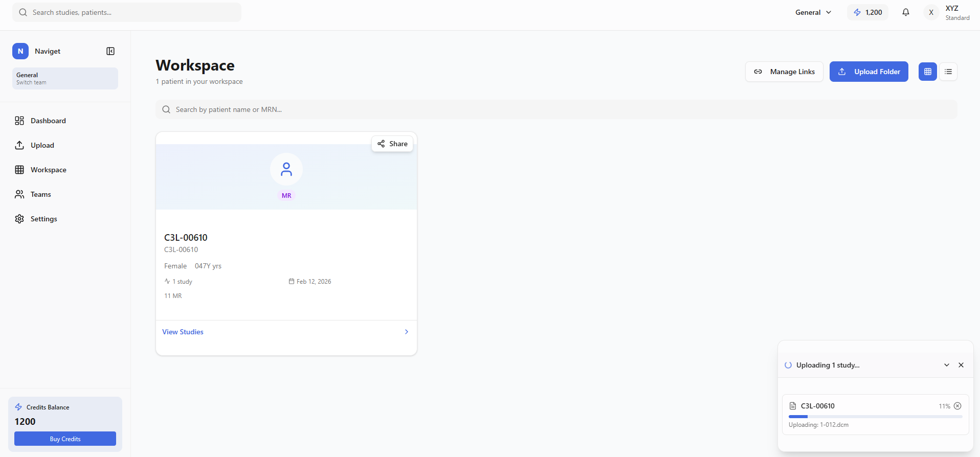Collapse the upload progress panel
980x457 pixels.
point(947,365)
